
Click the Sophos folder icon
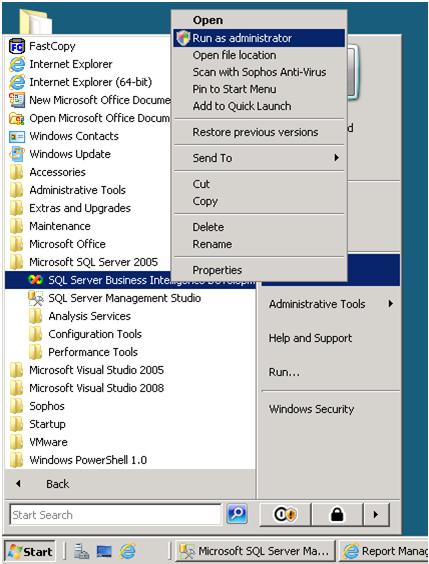point(17,406)
